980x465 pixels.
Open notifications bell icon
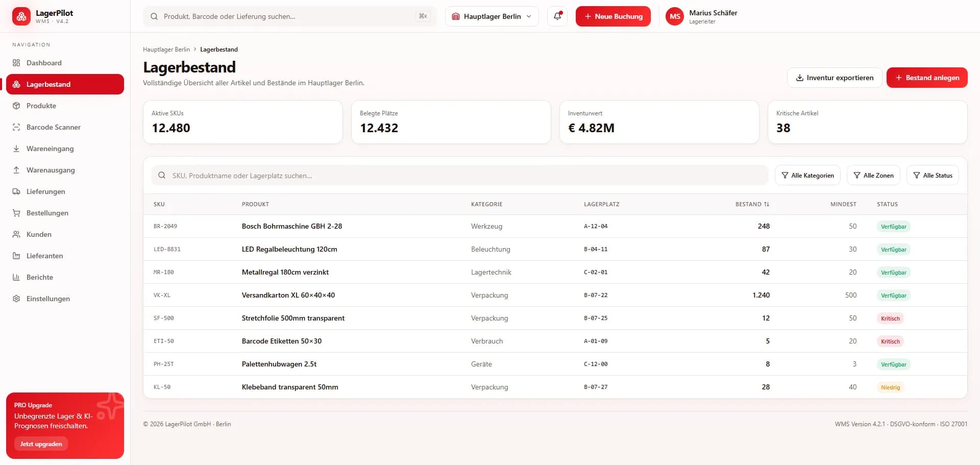pyautogui.click(x=557, y=16)
